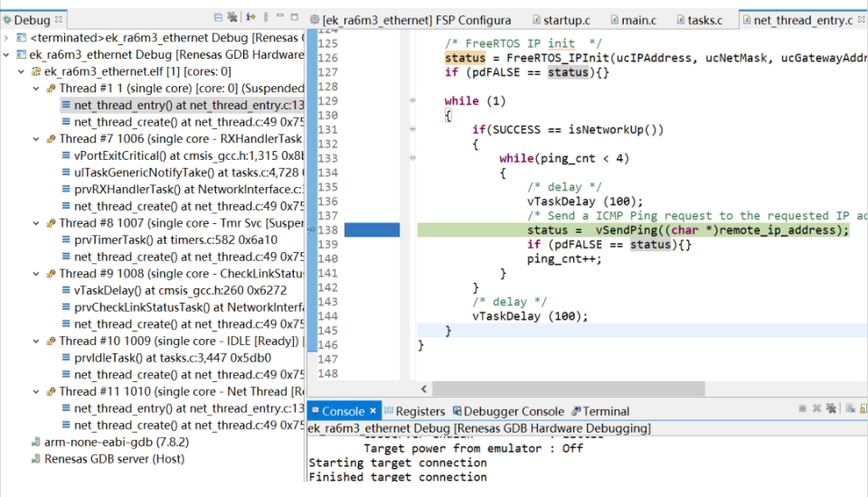The image size is (868, 497).
Task: Toggle console scroll lock
Action: (863, 409)
